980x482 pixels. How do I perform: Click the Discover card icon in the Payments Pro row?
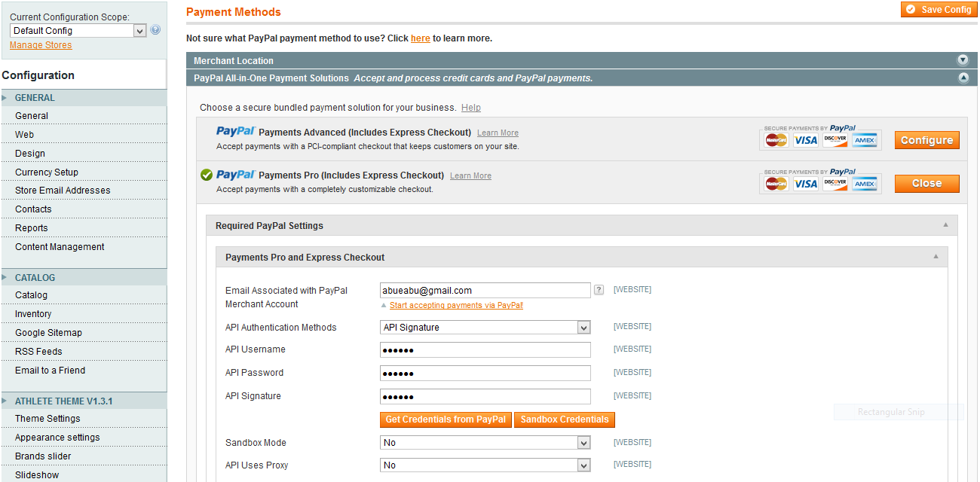[835, 183]
